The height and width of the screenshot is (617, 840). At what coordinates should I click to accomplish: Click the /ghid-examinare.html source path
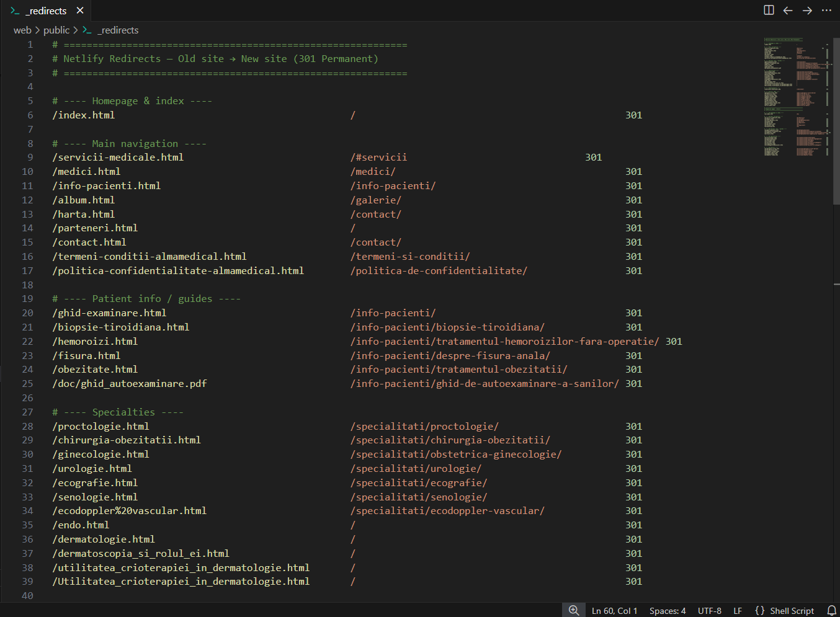pos(109,313)
